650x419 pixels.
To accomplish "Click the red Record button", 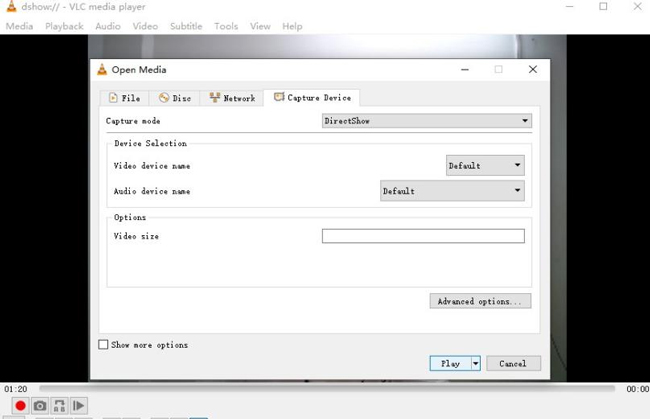I will tap(20, 405).
